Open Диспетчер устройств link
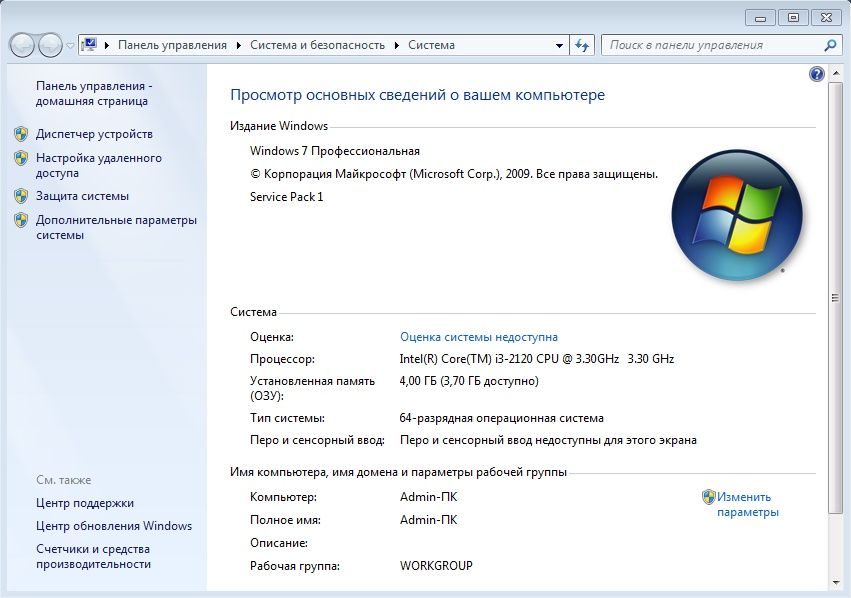 94,134
